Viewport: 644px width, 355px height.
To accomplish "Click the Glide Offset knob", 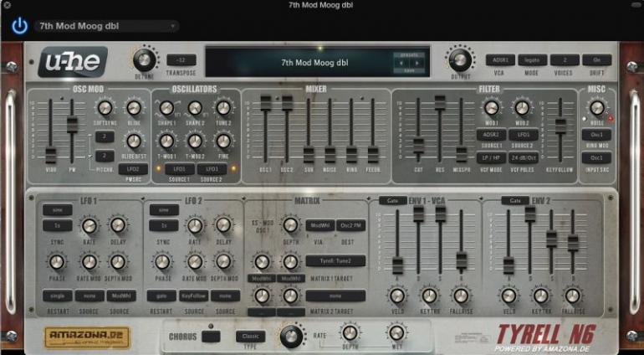I will click(134, 141).
